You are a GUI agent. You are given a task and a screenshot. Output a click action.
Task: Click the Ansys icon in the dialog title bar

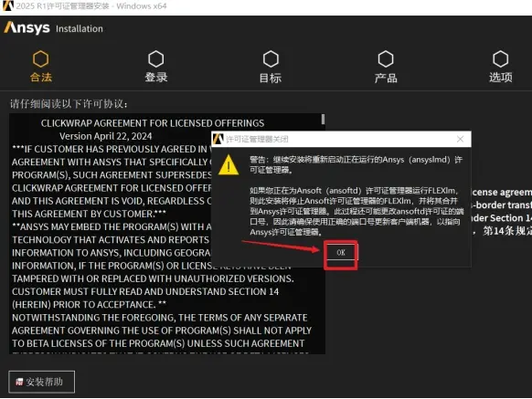[218, 139]
